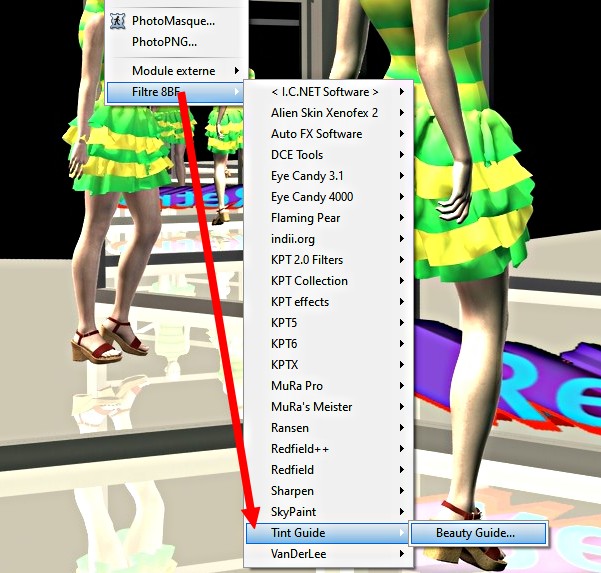Expand the I.C.NET Software arrow
The width and height of the screenshot is (601, 573).
point(401,92)
